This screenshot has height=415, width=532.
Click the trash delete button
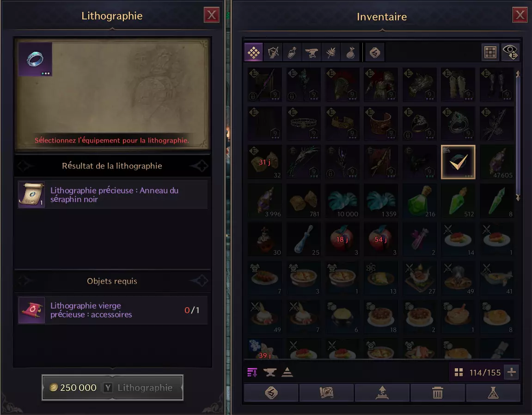438,393
